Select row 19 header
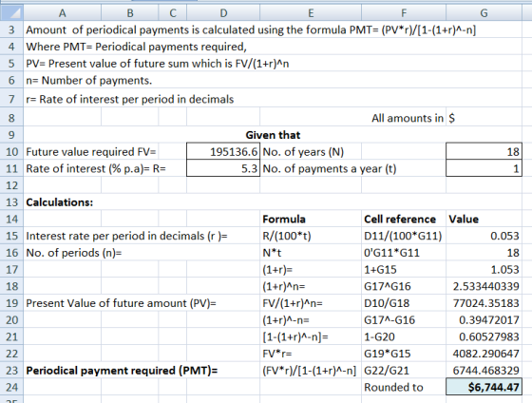The width and height of the screenshot is (532, 403). 11,303
